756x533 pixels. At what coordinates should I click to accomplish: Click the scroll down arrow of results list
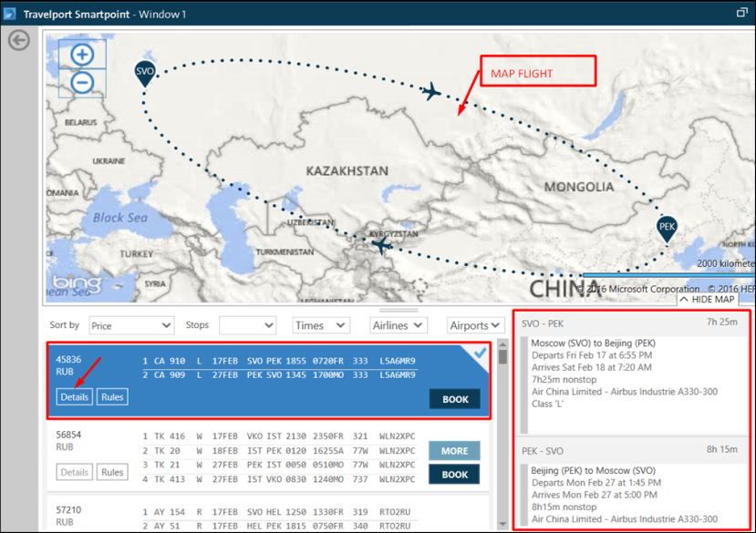502,523
